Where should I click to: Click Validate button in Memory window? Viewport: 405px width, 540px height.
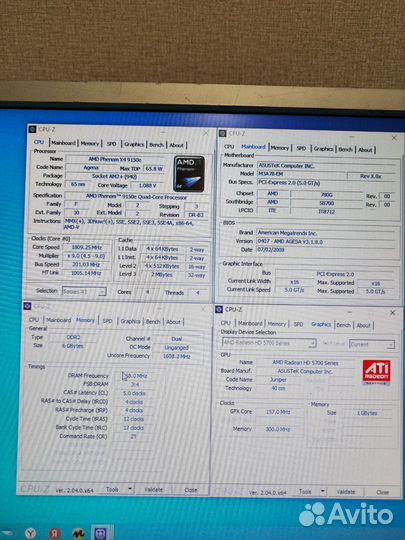(153, 489)
